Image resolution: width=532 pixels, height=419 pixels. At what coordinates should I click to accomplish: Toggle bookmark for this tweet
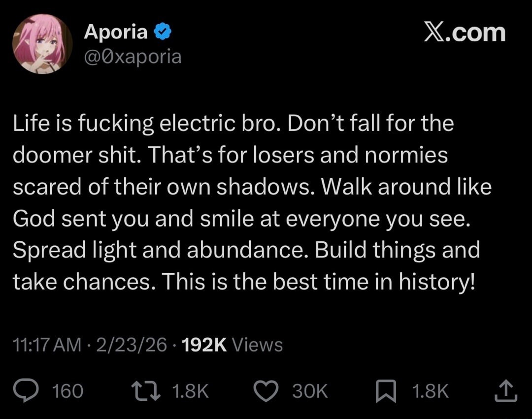tap(386, 390)
